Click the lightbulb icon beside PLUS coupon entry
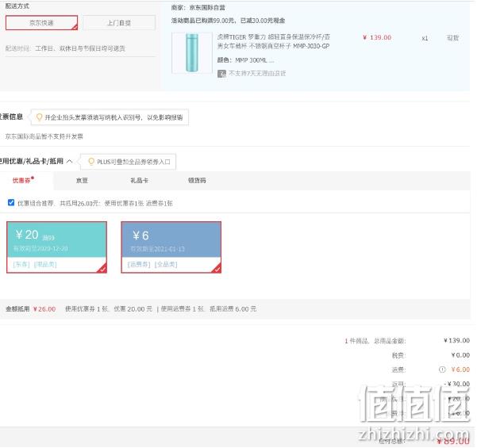The width and height of the screenshot is (477, 448). tap(91, 162)
